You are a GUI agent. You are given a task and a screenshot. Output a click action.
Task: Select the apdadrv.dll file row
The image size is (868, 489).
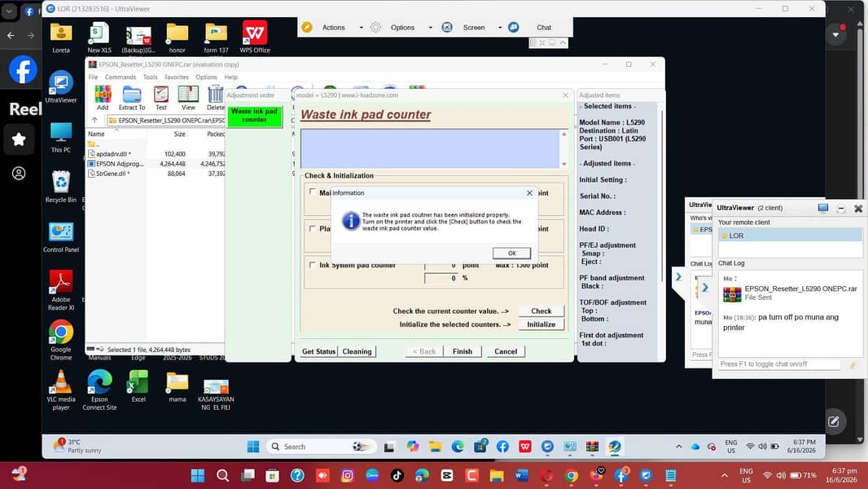156,154
